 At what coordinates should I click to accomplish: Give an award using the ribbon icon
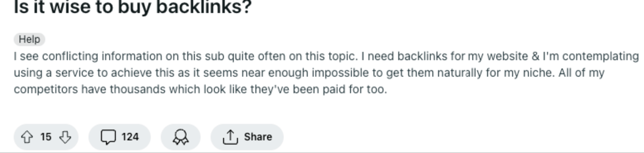181,137
